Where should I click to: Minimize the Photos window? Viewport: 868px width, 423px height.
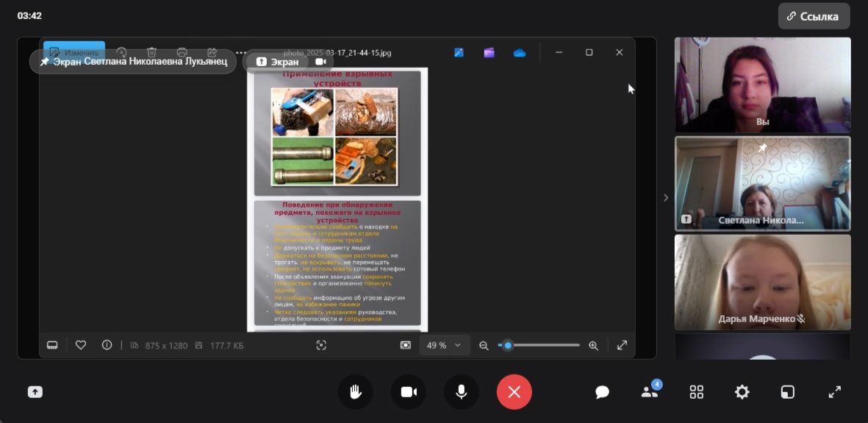559,52
